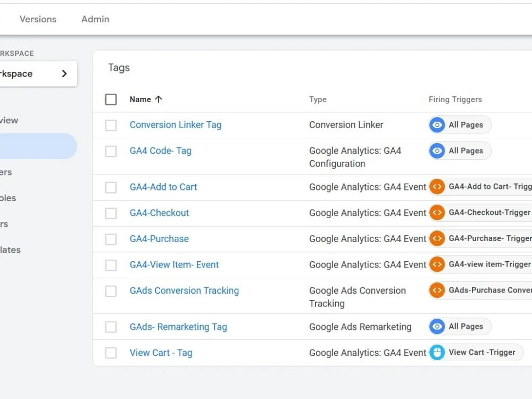The height and width of the screenshot is (399, 532).
Task: Click the orange code icon for GA4-Add to Cart trigger
Action: (x=437, y=187)
